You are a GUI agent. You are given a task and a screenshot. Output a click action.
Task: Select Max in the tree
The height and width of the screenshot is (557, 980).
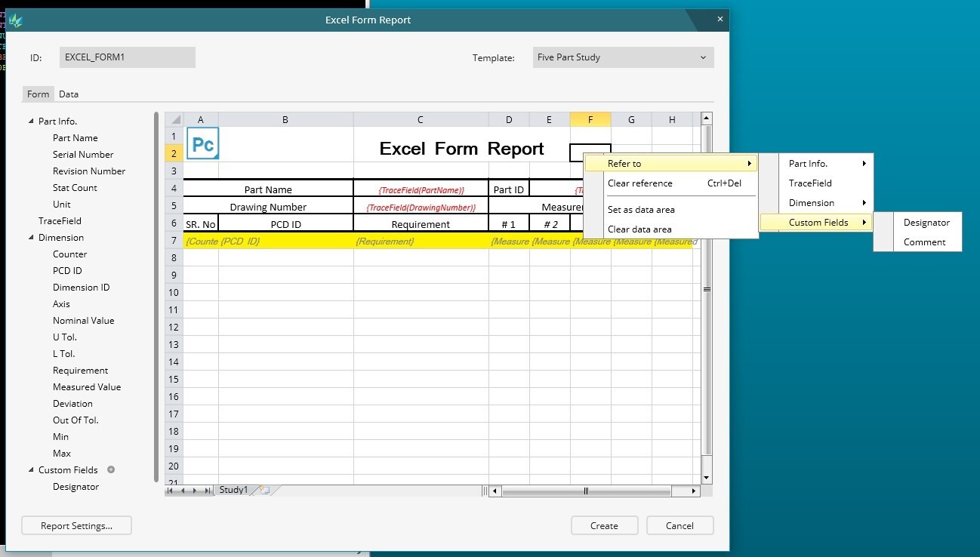tap(62, 454)
